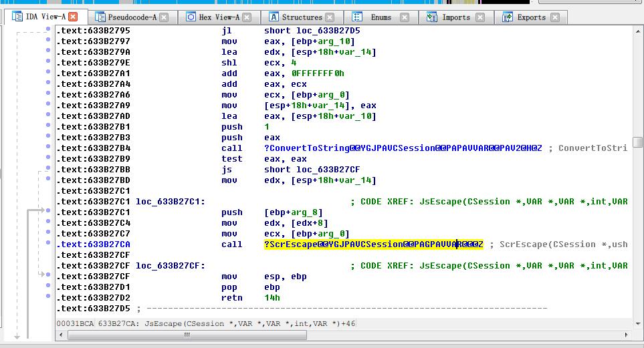Click the highlighted ?ScrEscape call operand

(373, 244)
